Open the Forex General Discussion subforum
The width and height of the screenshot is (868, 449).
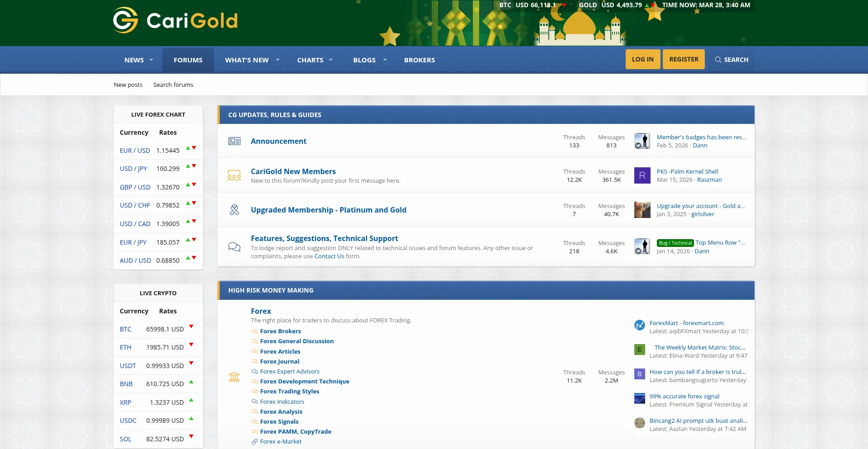pos(297,341)
